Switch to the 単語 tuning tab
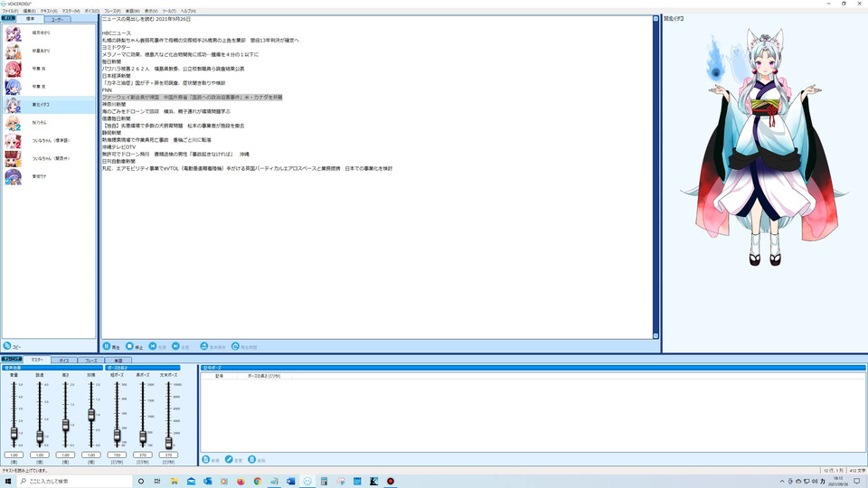This screenshot has height=488, width=868. [118, 361]
